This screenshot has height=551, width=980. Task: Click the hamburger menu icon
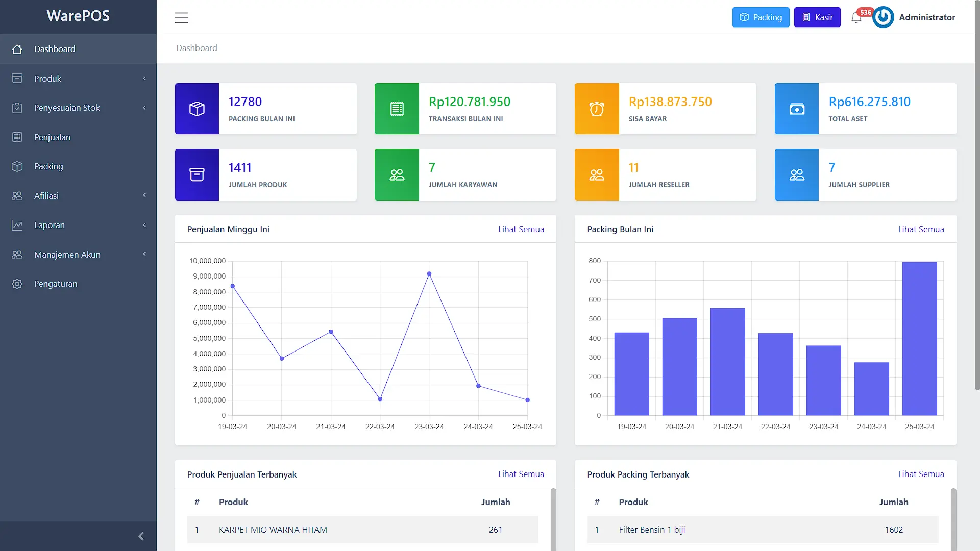[x=181, y=18]
